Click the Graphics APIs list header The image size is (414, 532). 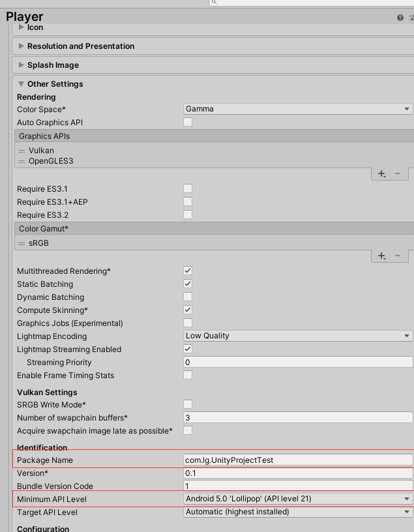(214, 136)
